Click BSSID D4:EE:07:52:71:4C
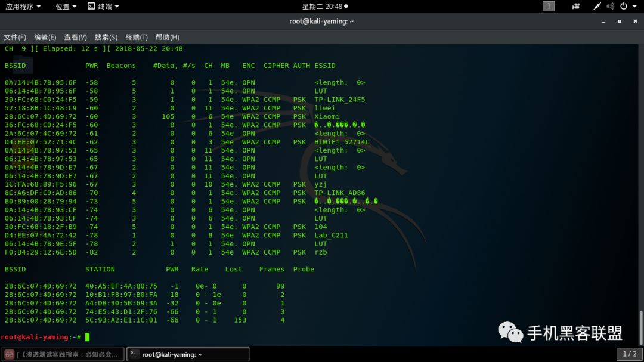644x362 pixels. 41,142
